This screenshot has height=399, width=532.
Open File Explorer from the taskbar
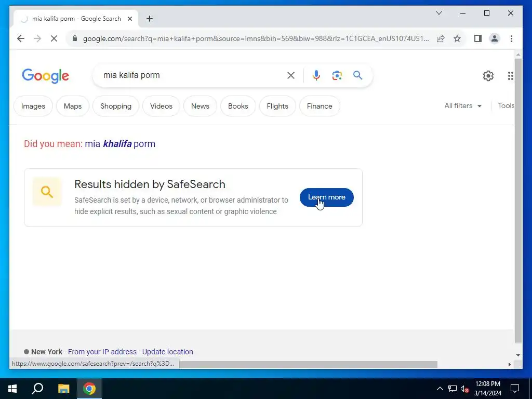point(63,389)
